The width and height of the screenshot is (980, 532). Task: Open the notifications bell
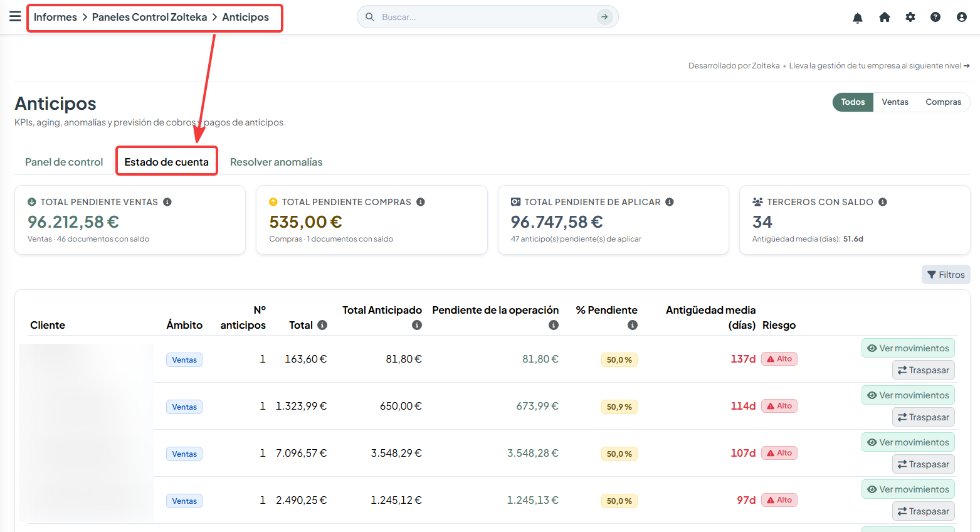pyautogui.click(x=858, y=18)
